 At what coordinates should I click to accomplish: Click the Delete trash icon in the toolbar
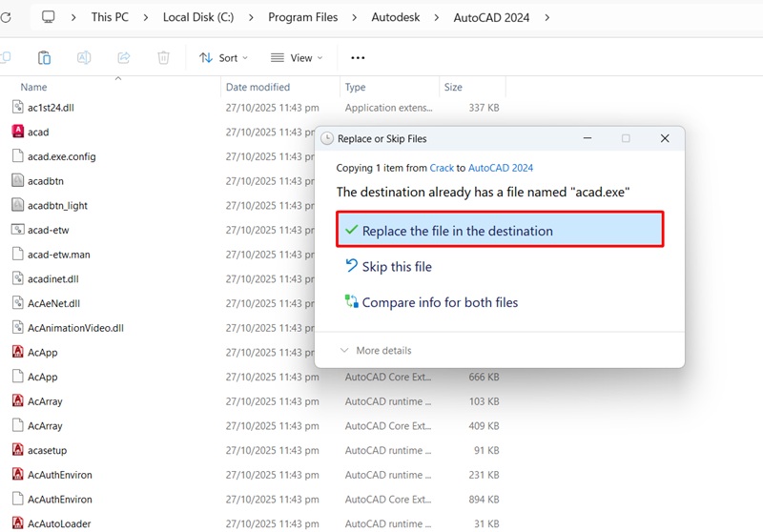(x=163, y=58)
